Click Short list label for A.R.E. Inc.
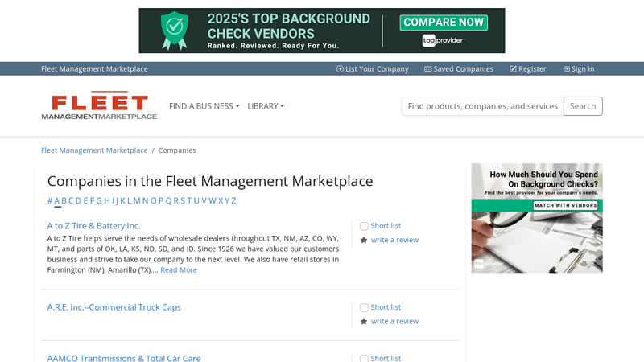644x362 pixels. pyautogui.click(x=386, y=307)
